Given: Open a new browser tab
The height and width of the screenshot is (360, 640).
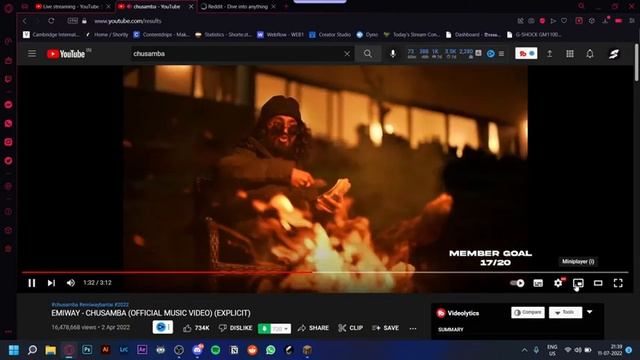Looking at the screenshot, I should (286, 7).
